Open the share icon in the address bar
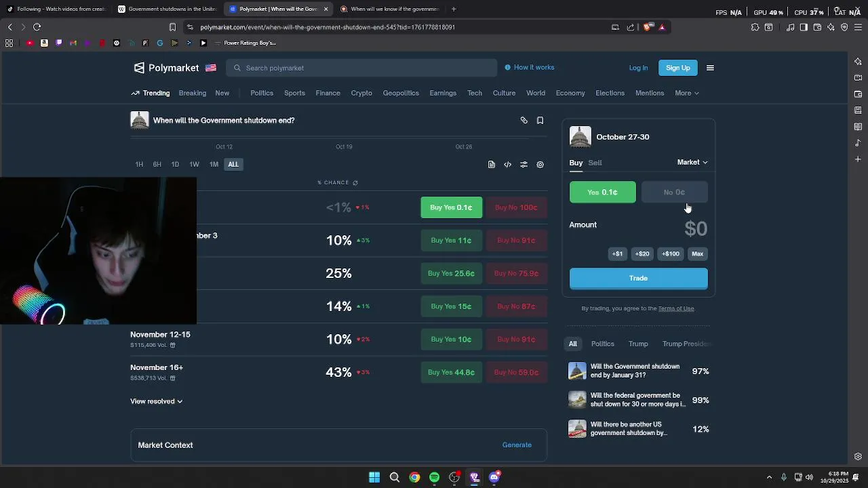 (x=631, y=27)
